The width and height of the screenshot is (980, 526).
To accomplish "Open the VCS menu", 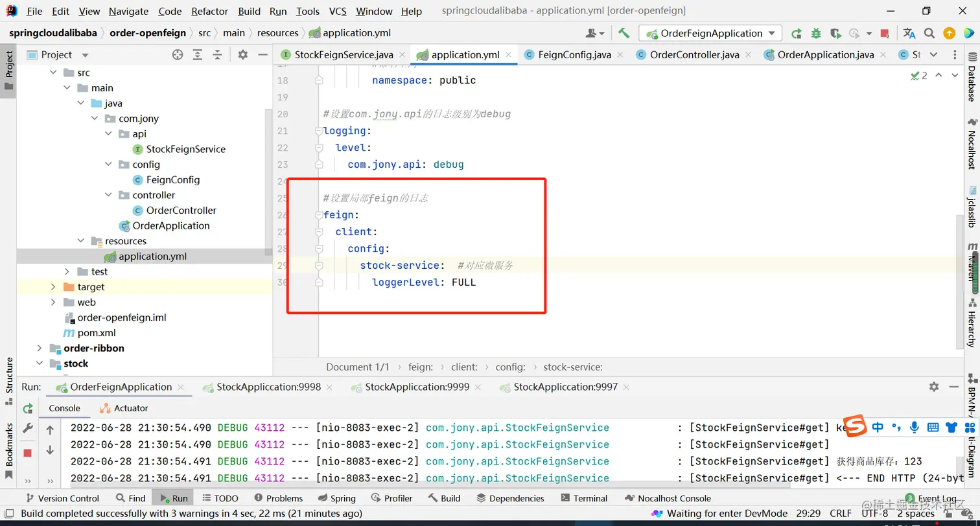I will tap(338, 11).
